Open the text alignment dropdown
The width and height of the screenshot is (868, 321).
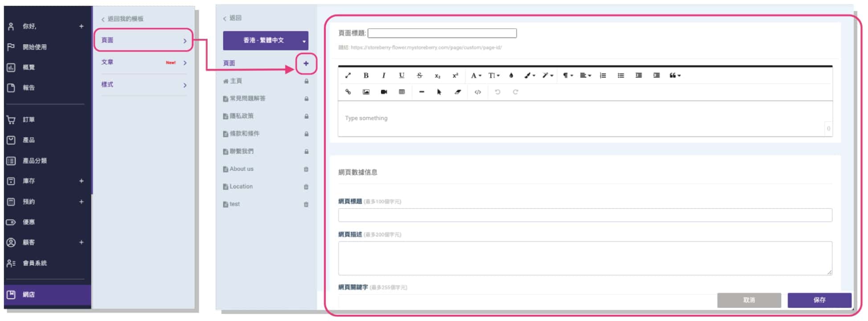click(585, 75)
